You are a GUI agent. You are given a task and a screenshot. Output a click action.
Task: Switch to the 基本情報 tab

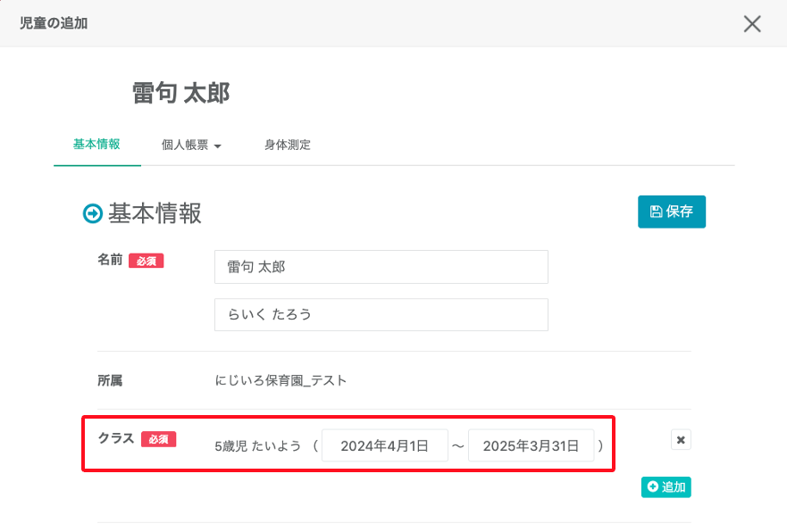point(96,144)
